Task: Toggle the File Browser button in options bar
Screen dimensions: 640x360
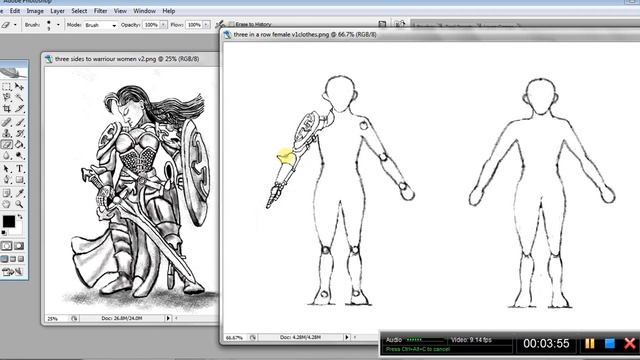Action: (x=382, y=24)
